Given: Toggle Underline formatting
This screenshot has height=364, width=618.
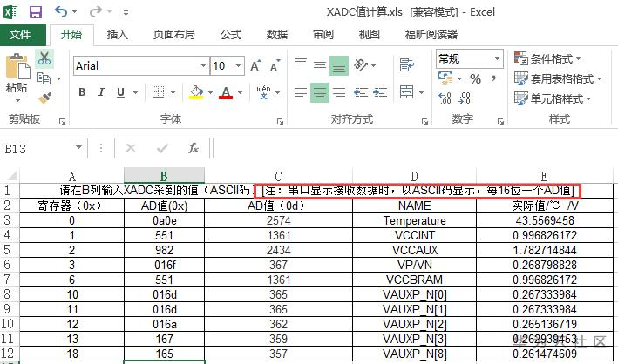Looking at the screenshot, I should 120,92.
